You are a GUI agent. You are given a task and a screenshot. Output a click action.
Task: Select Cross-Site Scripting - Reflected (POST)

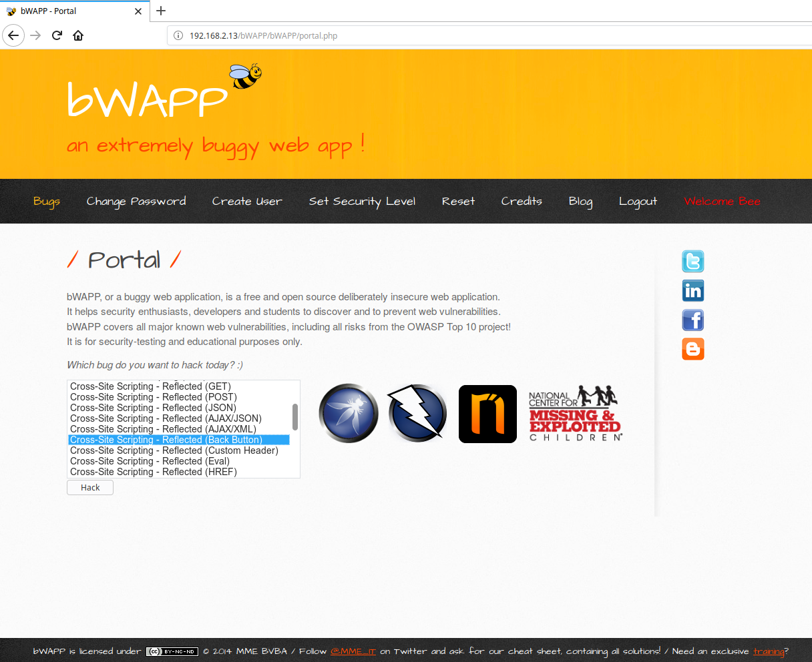pos(179,397)
